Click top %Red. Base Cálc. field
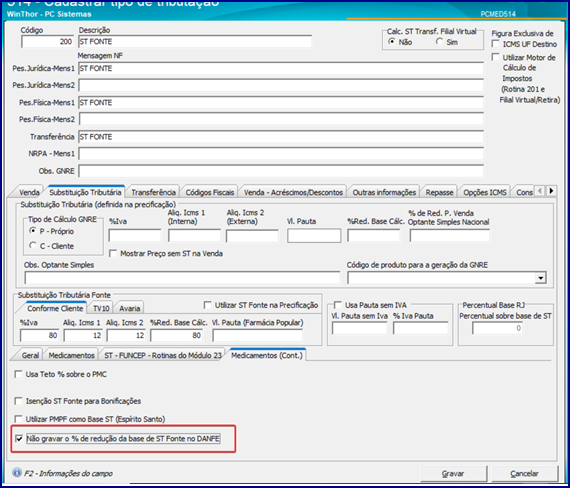The image size is (570, 488). [x=374, y=236]
